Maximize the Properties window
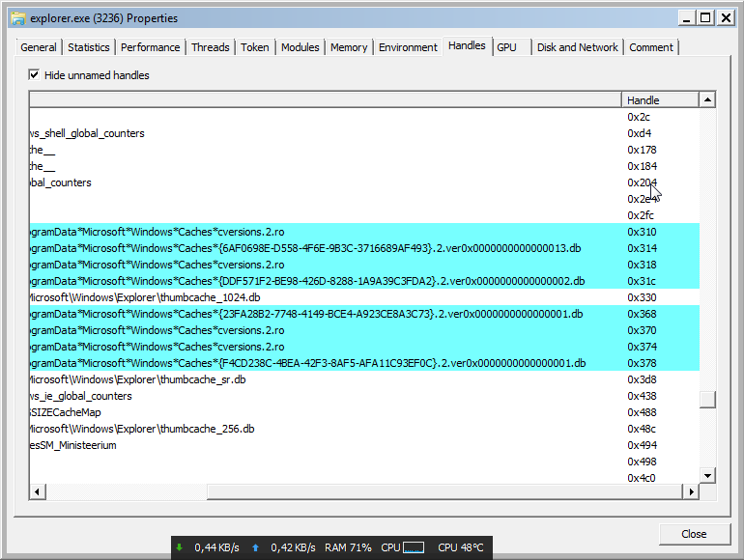This screenshot has width=744, height=560. click(x=705, y=18)
